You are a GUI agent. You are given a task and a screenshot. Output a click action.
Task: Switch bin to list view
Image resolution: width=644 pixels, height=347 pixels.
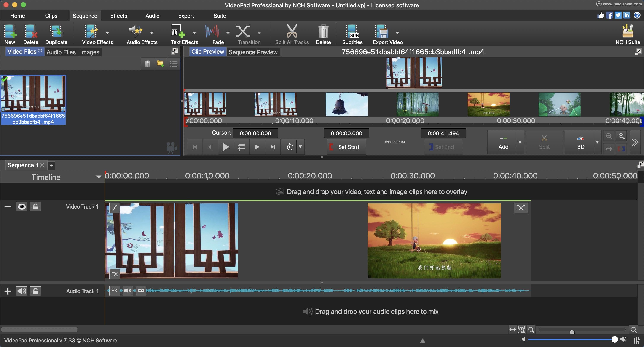(174, 64)
